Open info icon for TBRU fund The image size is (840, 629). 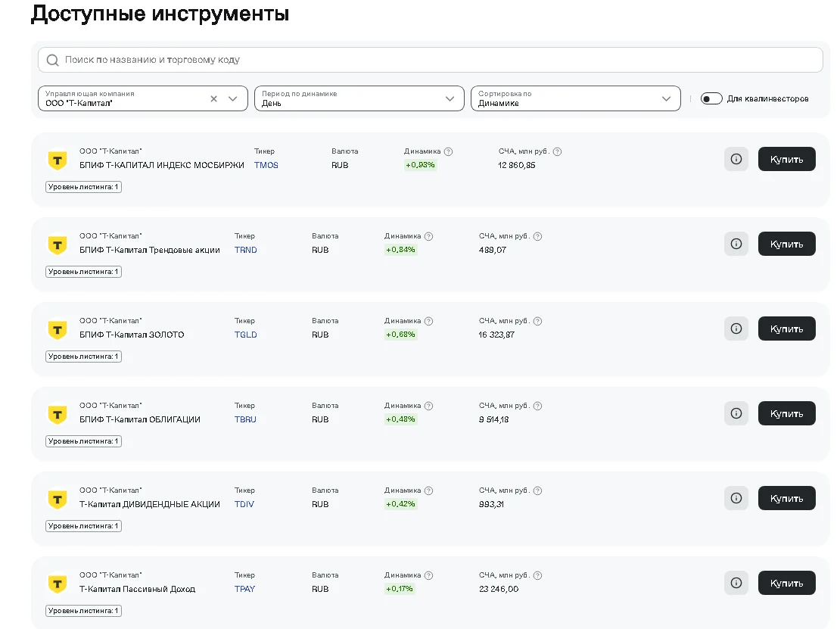736,413
